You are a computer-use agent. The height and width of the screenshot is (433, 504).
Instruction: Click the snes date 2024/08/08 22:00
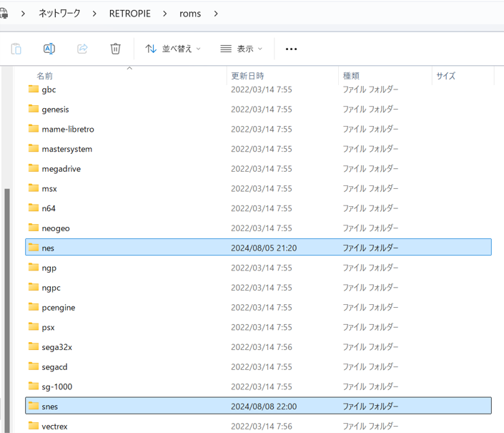(x=264, y=407)
